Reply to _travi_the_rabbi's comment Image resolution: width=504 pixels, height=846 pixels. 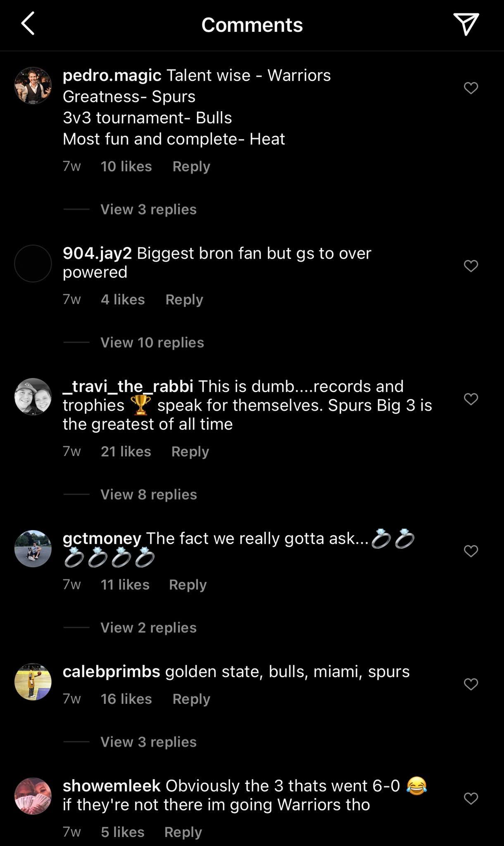coord(190,452)
